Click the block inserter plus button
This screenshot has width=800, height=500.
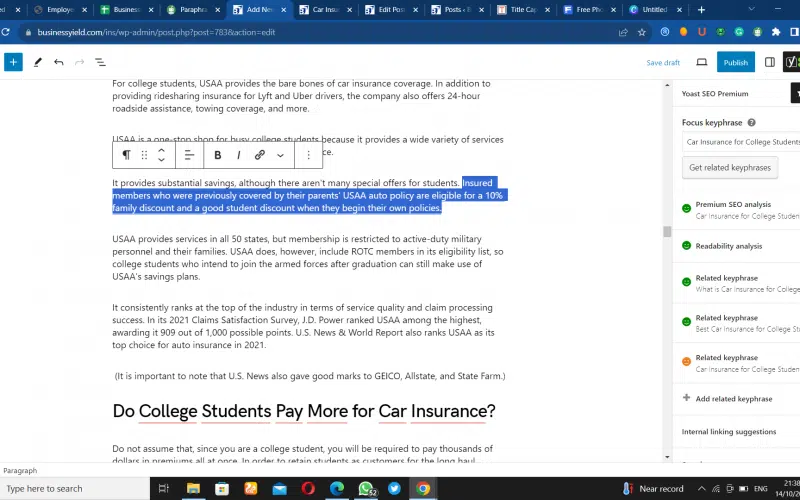pyautogui.click(x=13, y=62)
